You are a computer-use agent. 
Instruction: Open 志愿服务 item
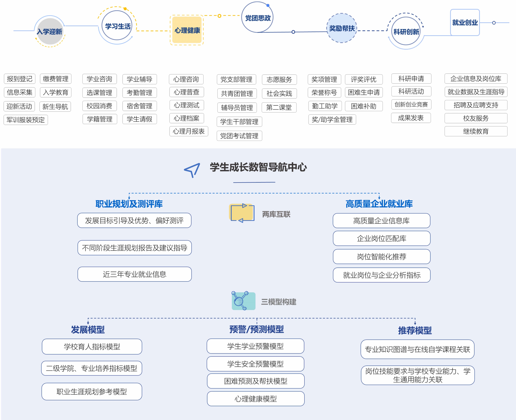(279, 79)
